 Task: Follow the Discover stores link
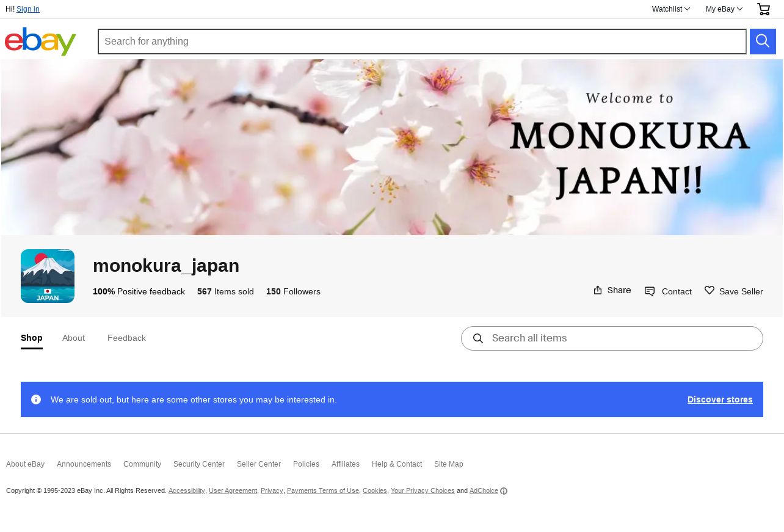[x=720, y=399]
